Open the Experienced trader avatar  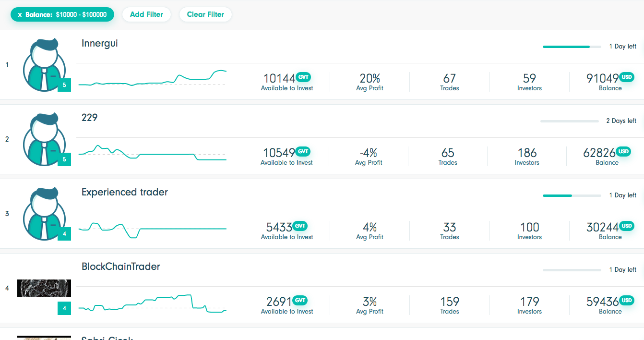[x=44, y=214]
